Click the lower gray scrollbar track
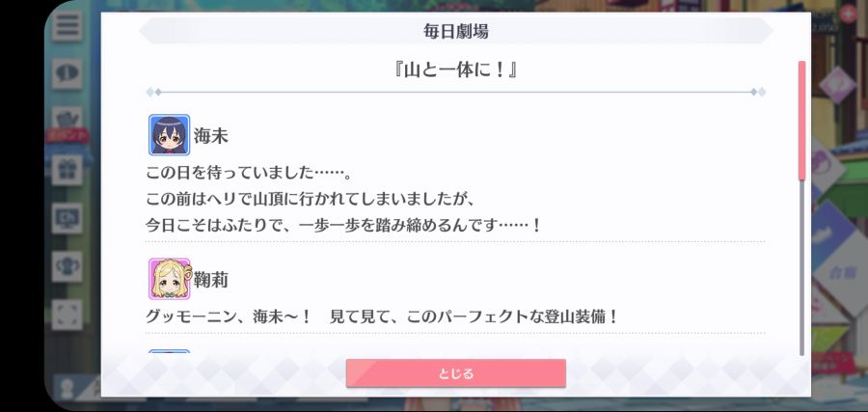The height and width of the screenshot is (412, 868). (801, 268)
